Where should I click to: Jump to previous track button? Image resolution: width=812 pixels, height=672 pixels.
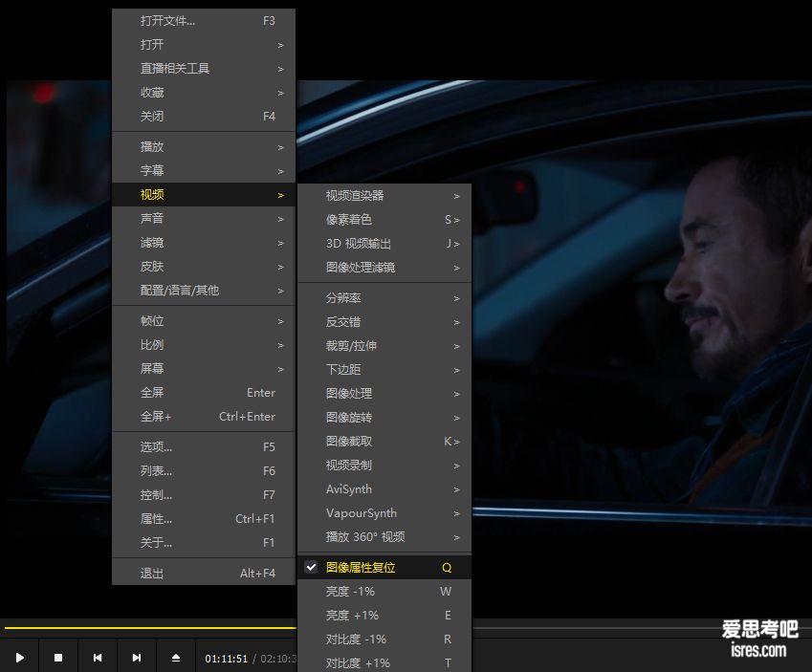coord(98,658)
